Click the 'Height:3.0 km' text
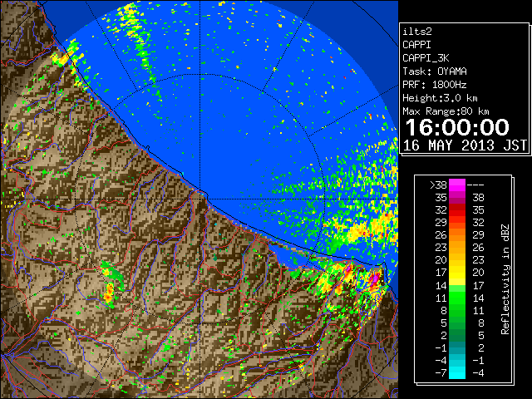Screen dimensions: 532x399 coord(440,98)
